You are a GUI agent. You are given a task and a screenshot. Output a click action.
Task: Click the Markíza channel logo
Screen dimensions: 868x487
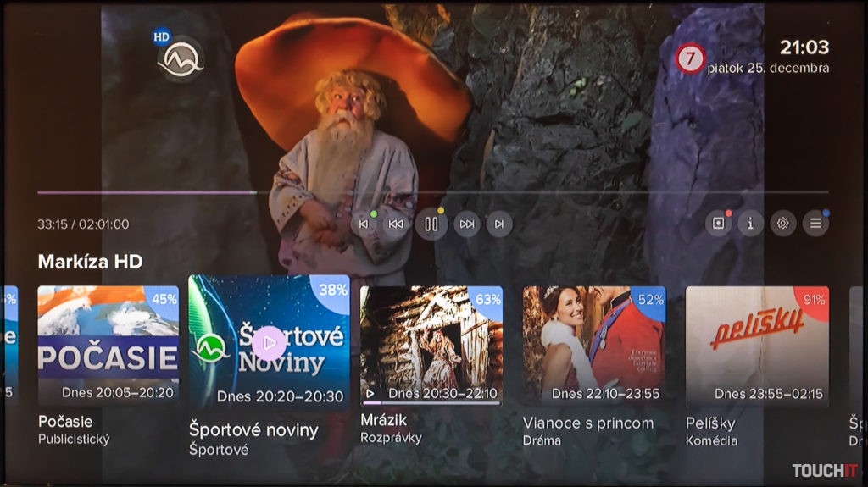pos(181,59)
